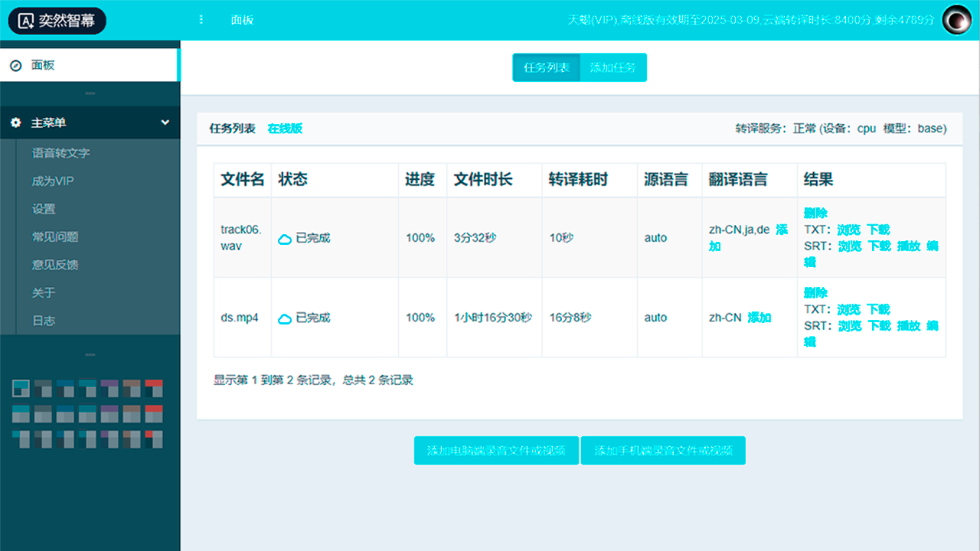Select the 任务列表 tab
980x551 pixels.
(x=547, y=67)
